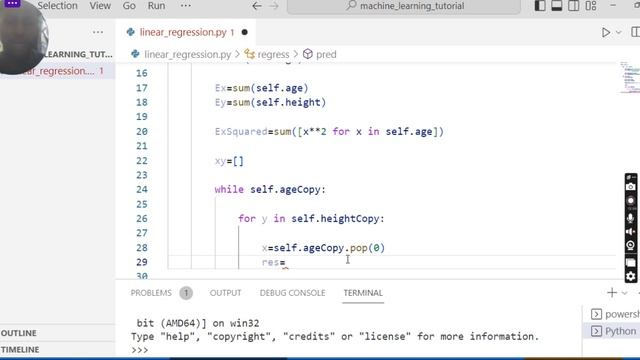Click the Python file icon in breadcrumbs

[x=135, y=54]
